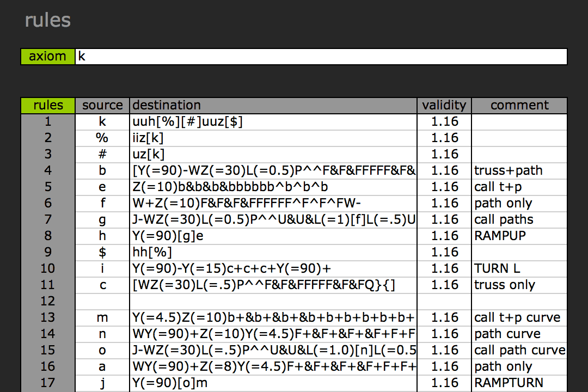588x392 pixels.
Task: Click the source column header
Action: (102, 106)
